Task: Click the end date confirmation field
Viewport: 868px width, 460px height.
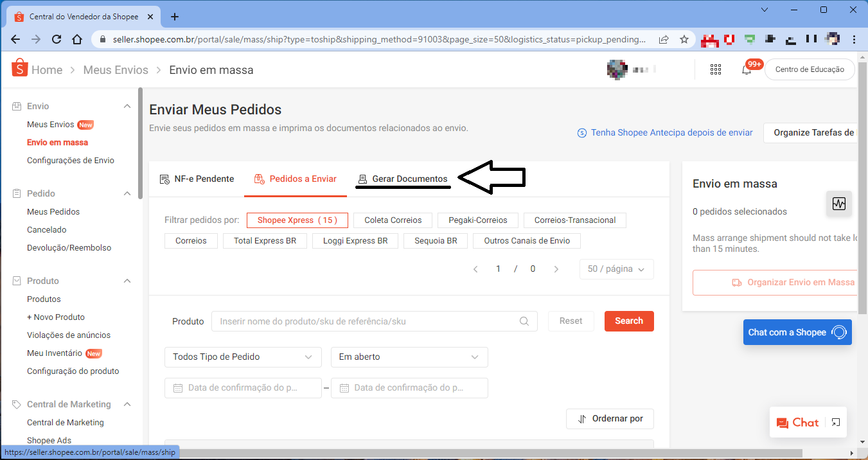Action: tap(409, 388)
